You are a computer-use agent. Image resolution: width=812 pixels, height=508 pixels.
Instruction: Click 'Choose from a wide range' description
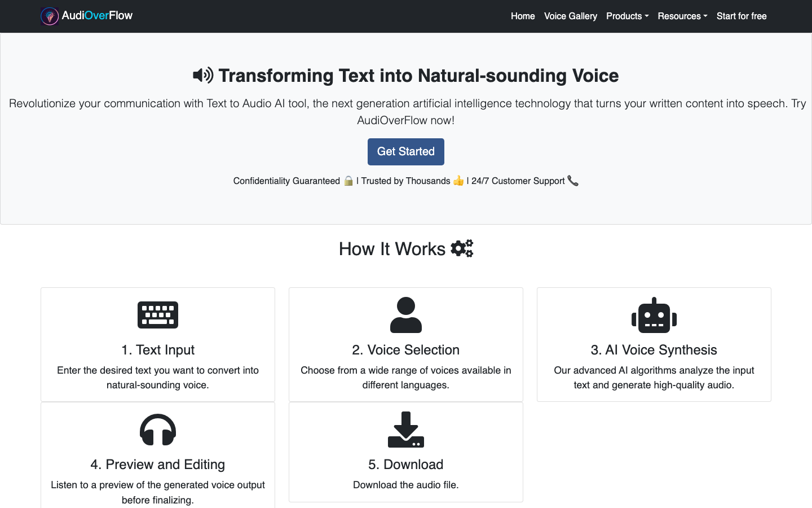click(x=406, y=378)
